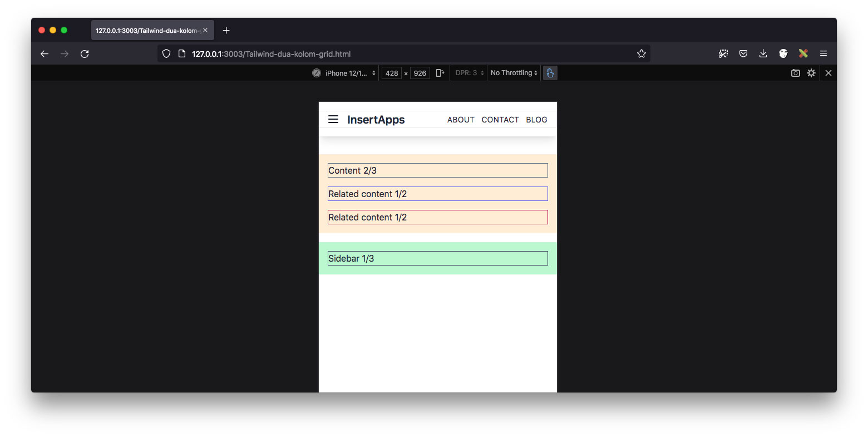Open a new browser tab
Viewport: 868px width, 437px height.
pos(226,31)
